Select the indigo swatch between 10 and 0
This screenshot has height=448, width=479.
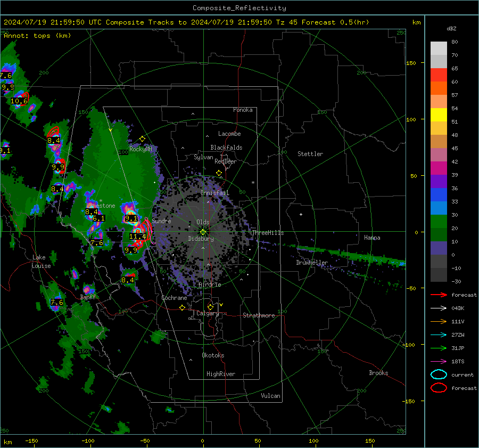(439, 248)
